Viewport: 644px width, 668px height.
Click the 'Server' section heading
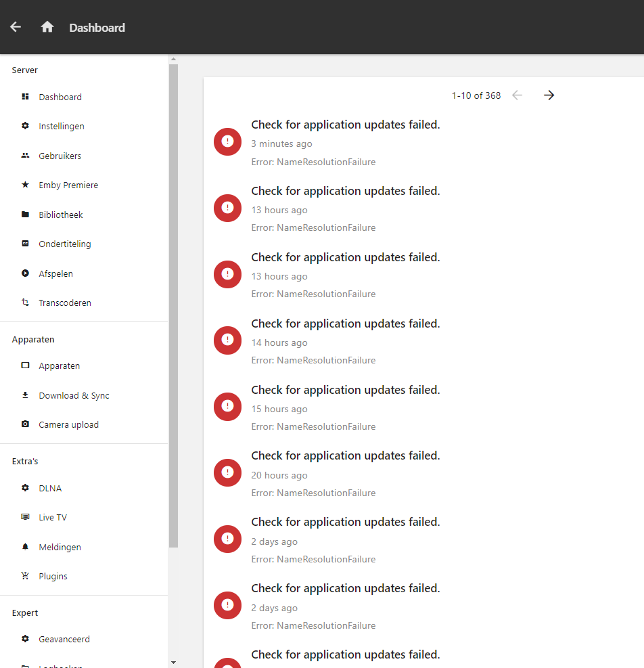(x=25, y=70)
